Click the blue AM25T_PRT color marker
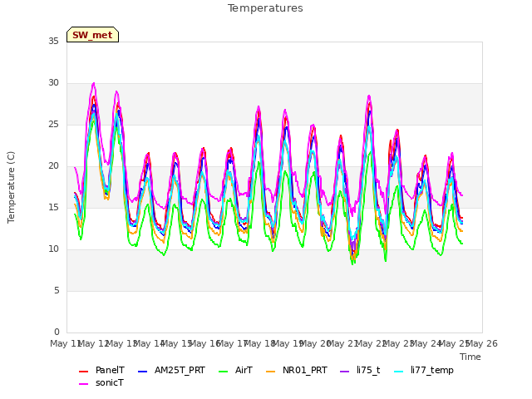Screen dimensions: 532x399 coord(142,372)
